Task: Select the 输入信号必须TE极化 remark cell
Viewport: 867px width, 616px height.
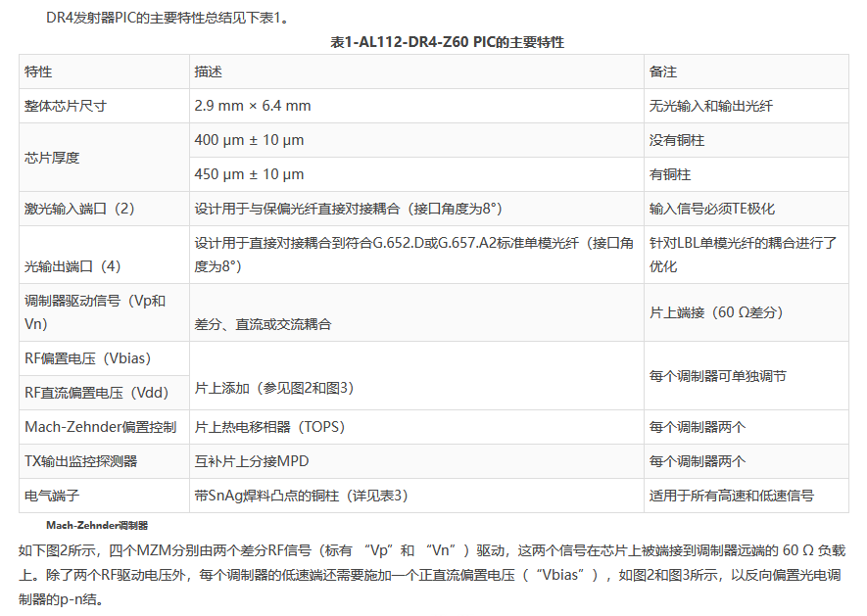Action: 712,209
